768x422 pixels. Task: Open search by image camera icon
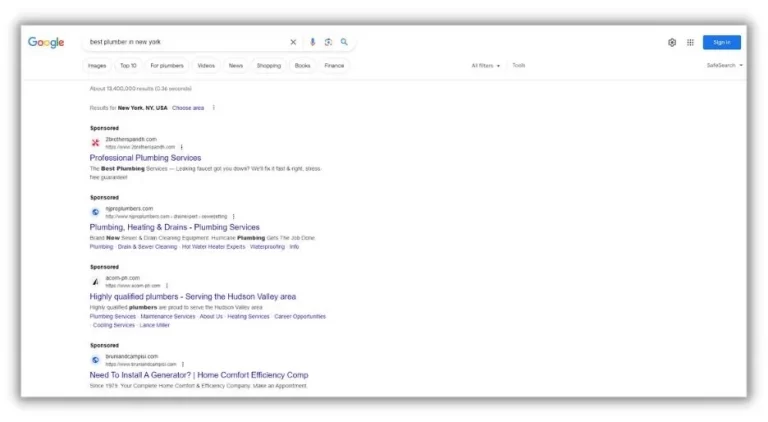(x=328, y=42)
